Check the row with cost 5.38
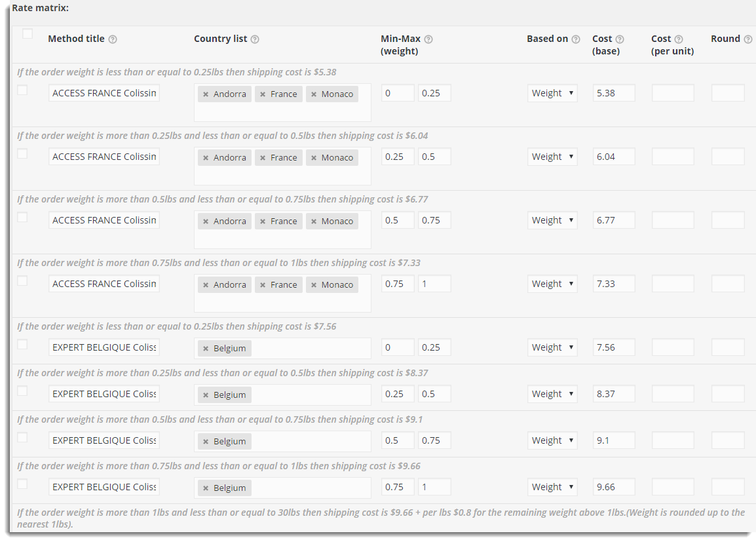The image size is (756, 542). pyautogui.click(x=22, y=90)
